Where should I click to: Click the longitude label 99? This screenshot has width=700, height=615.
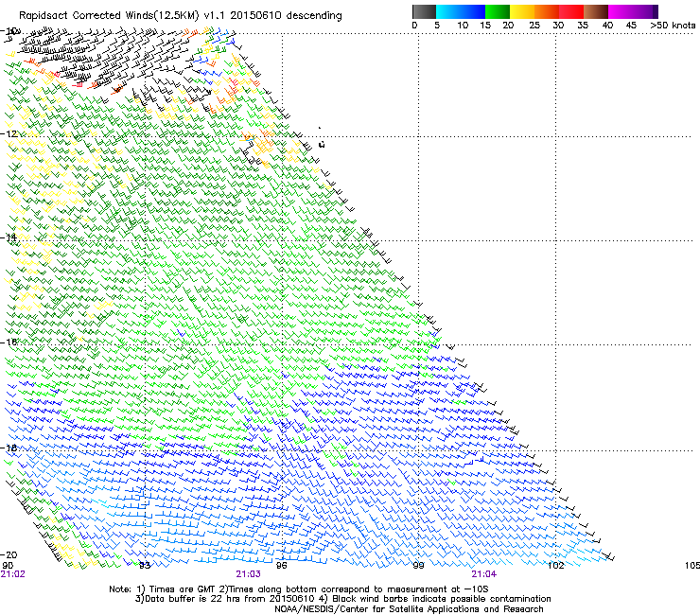point(418,566)
